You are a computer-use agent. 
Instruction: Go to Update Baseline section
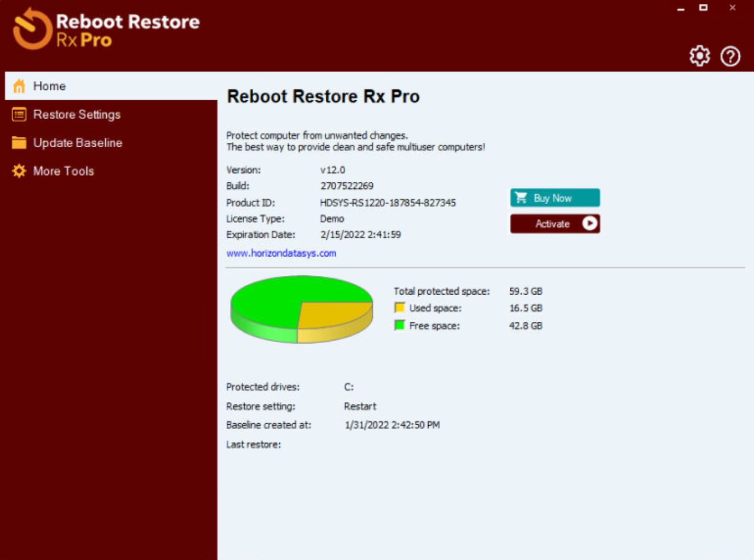(111, 143)
